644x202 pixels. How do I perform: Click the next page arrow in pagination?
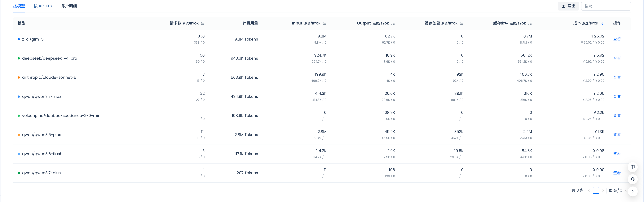602,191
